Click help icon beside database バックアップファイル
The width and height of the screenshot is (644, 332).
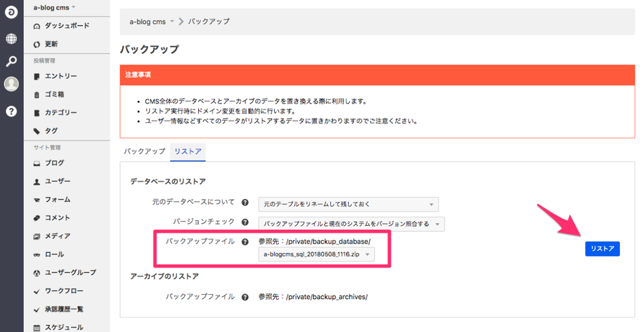click(245, 241)
